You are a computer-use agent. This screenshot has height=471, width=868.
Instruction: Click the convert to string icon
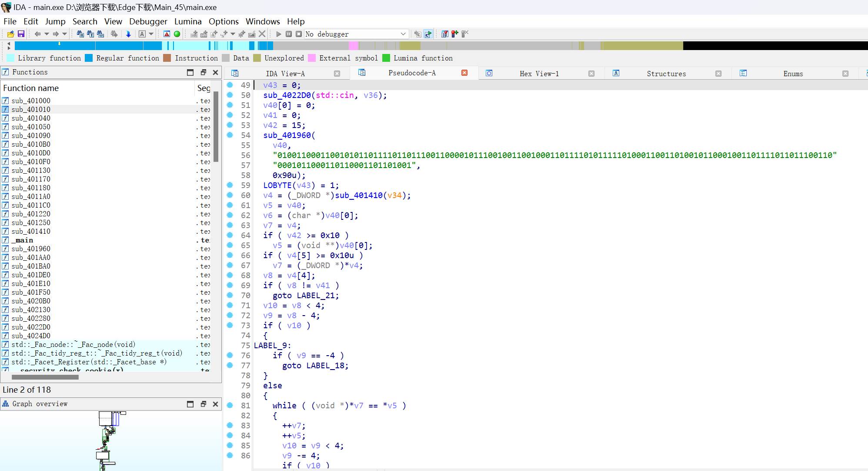coord(214,34)
